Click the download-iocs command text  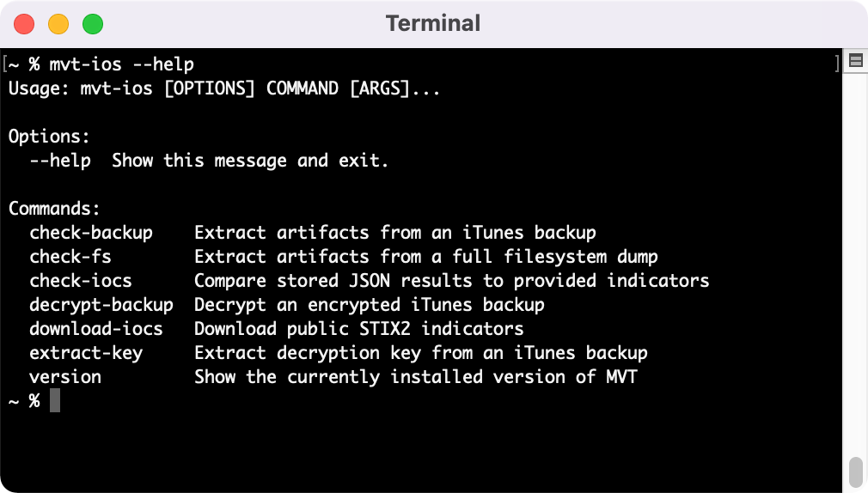point(96,329)
